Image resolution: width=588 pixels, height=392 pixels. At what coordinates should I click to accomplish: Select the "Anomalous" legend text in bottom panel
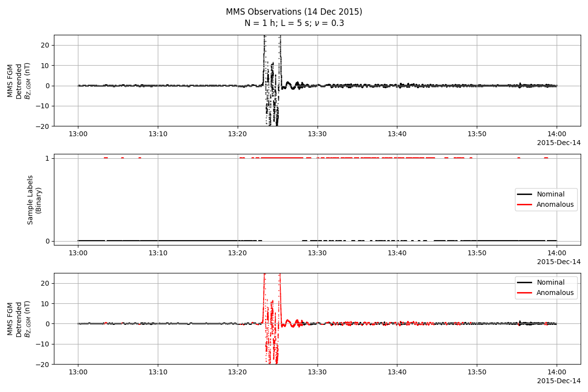[x=555, y=293]
